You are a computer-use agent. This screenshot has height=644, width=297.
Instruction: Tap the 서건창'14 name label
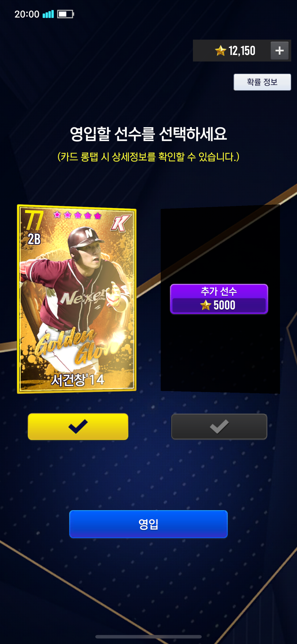[x=78, y=380]
